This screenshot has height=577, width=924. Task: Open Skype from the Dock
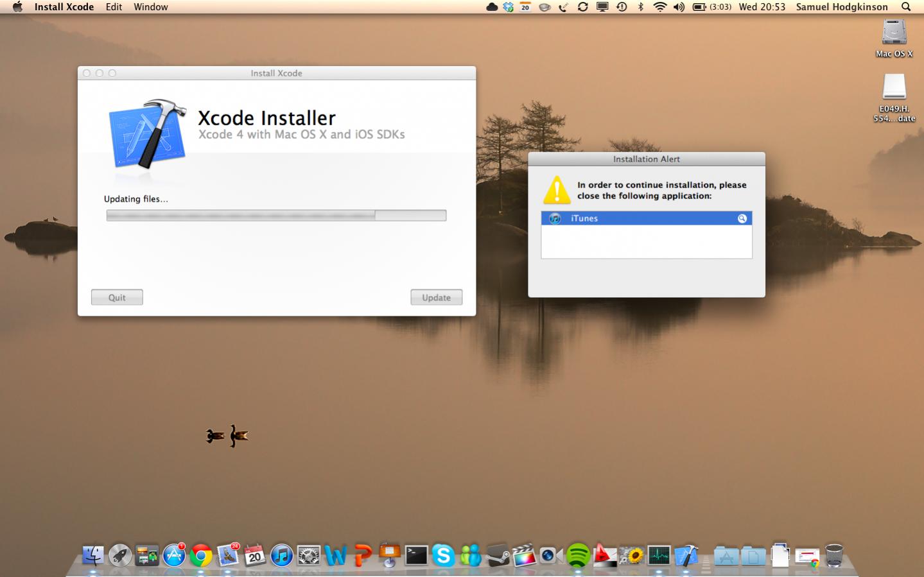443,555
